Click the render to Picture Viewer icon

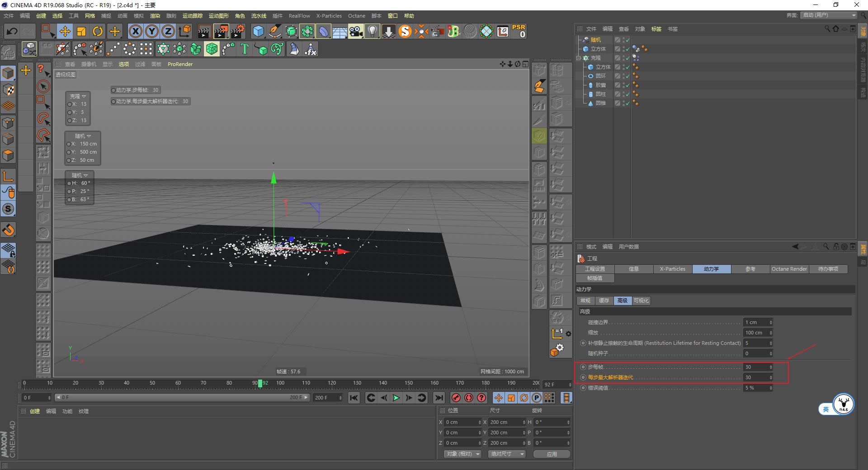coord(221,31)
